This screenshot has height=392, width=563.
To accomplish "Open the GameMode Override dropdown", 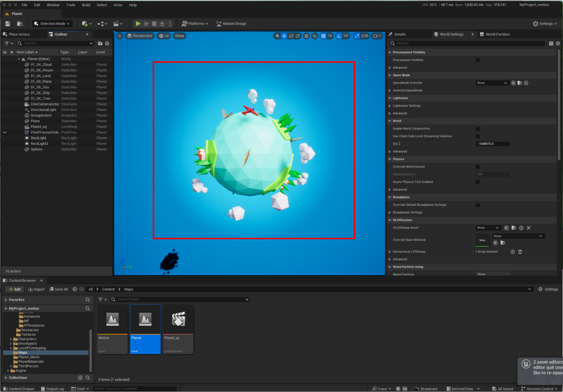I will (x=492, y=83).
